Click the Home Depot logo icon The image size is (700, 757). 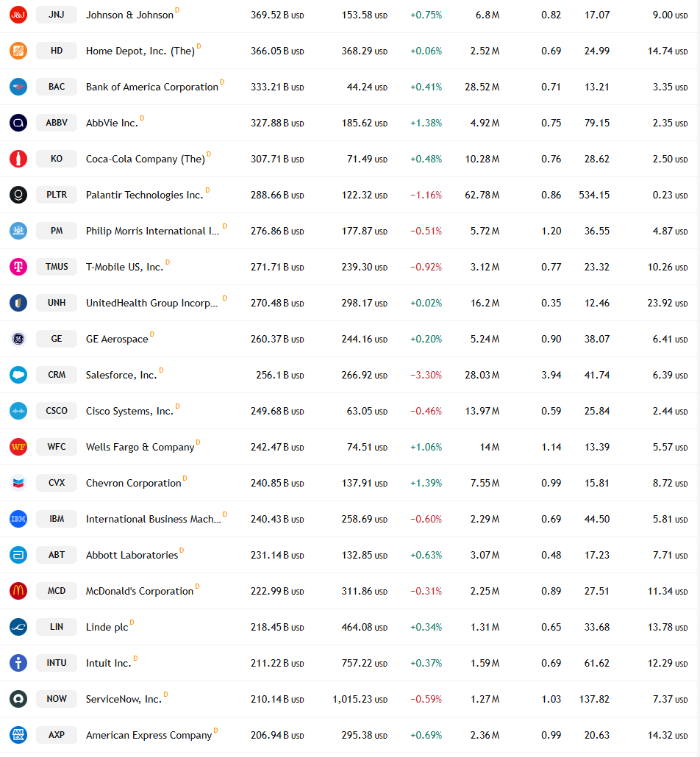point(18,51)
